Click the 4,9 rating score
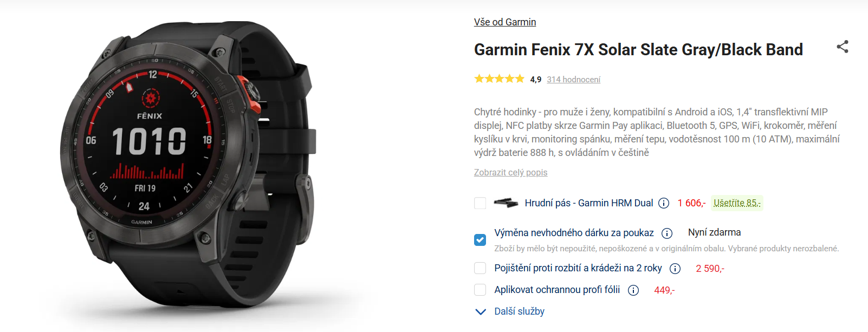The width and height of the screenshot is (868, 332). click(x=536, y=80)
